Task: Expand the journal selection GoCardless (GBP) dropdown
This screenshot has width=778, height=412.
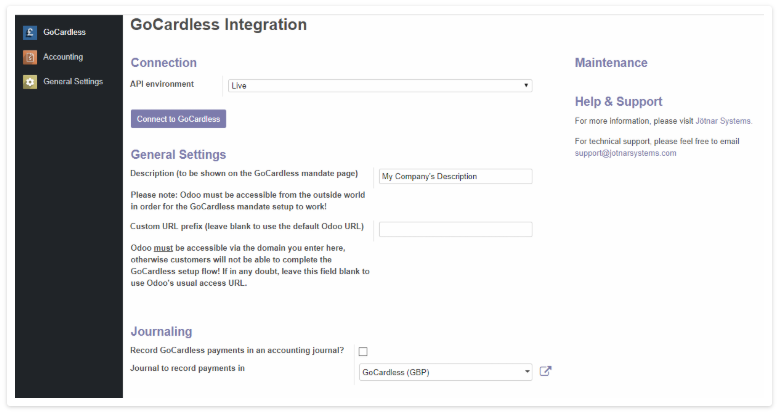Action: (x=446, y=372)
